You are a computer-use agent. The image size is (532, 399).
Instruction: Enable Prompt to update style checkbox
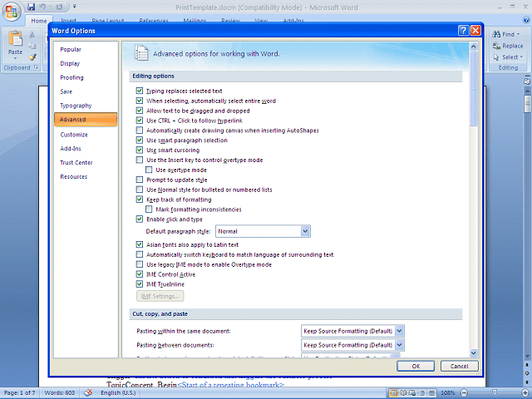pyautogui.click(x=140, y=180)
